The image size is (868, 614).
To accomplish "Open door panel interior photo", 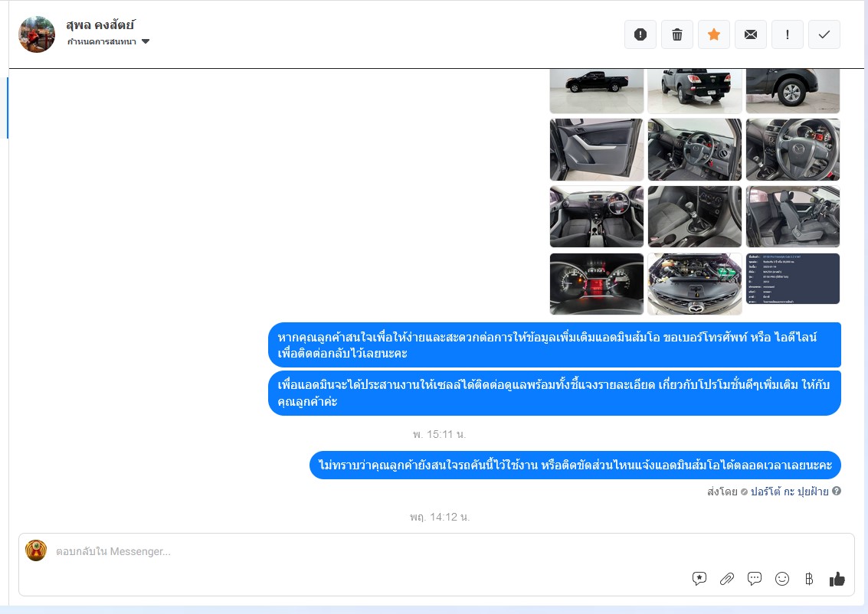I will tap(597, 149).
